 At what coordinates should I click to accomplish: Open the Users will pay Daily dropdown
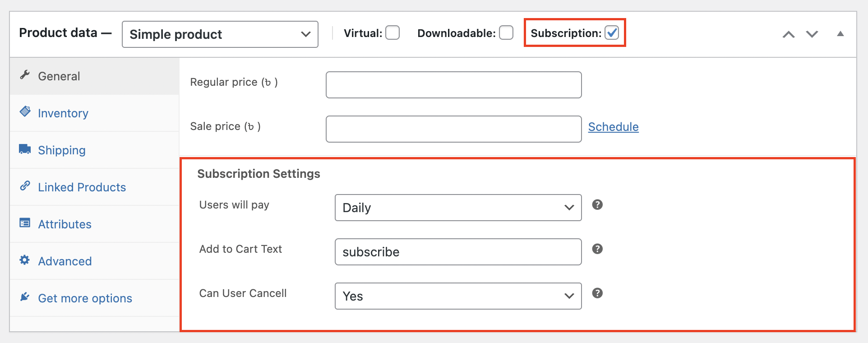click(458, 208)
